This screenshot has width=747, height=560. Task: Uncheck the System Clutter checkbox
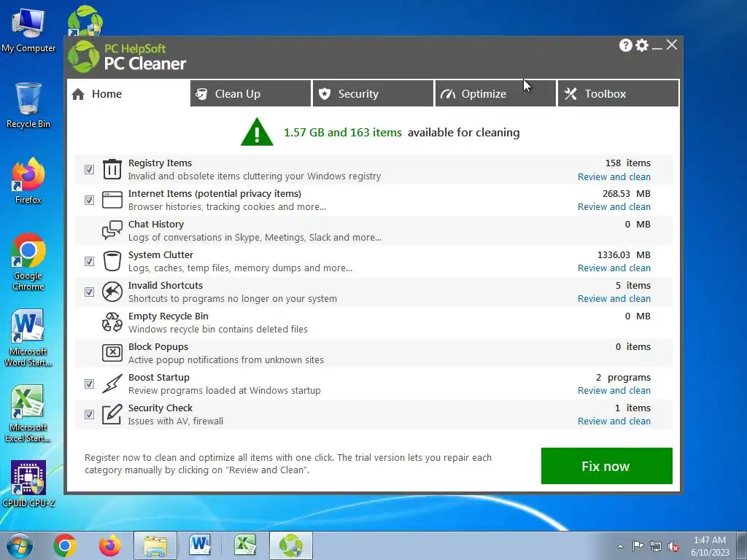tap(89, 262)
